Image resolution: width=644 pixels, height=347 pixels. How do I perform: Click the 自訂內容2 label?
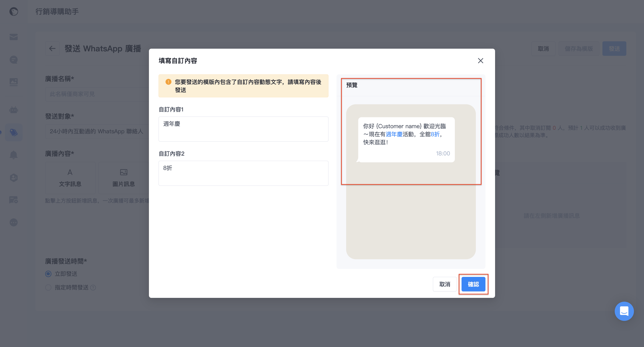[172, 154]
